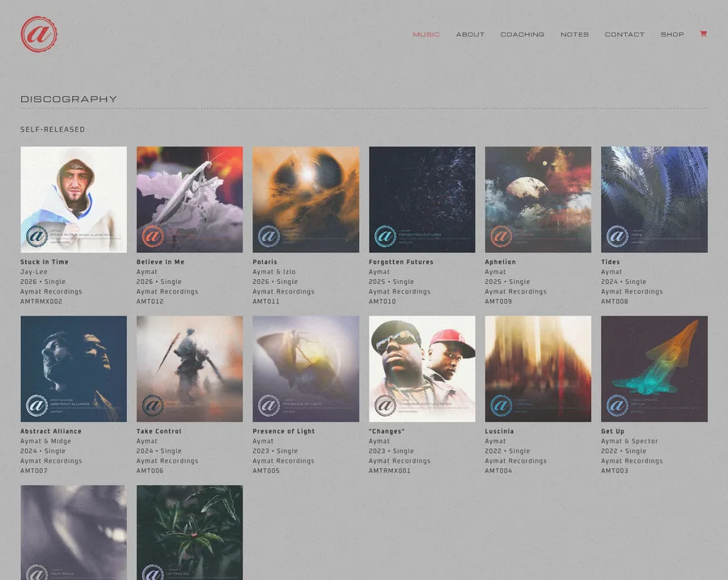Open the shopping cart icon
The width and height of the screenshot is (728, 580).
(704, 34)
